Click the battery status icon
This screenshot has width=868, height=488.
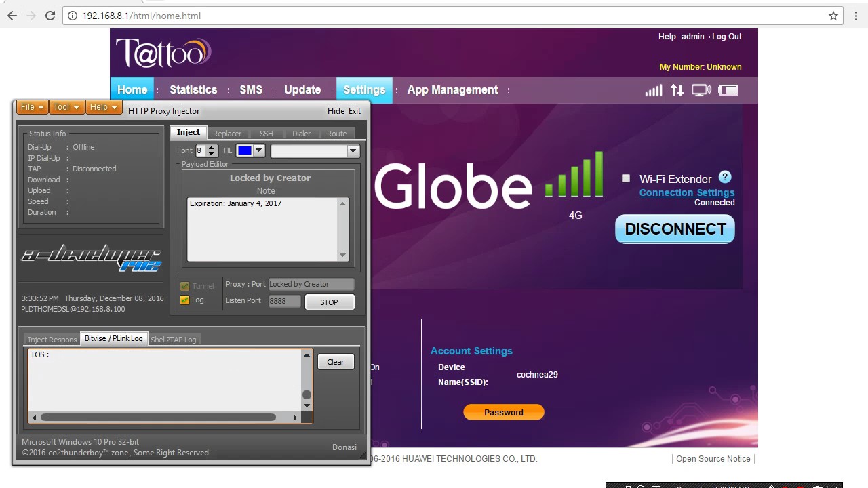point(728,90)
